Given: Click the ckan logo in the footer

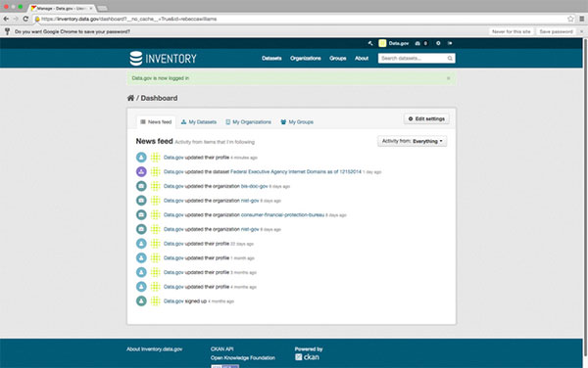Looking at the screenshot, I should (307, 357).
